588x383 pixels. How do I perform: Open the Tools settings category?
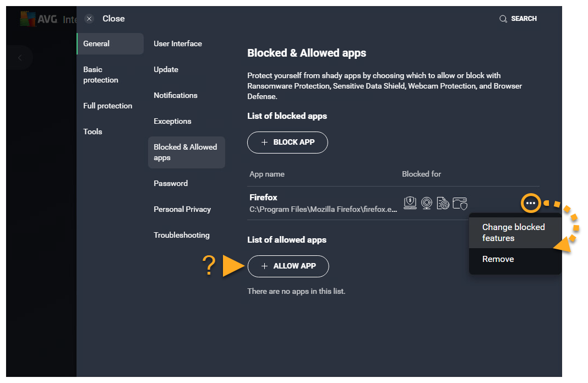pyautogui.click(x=93, y=132)
